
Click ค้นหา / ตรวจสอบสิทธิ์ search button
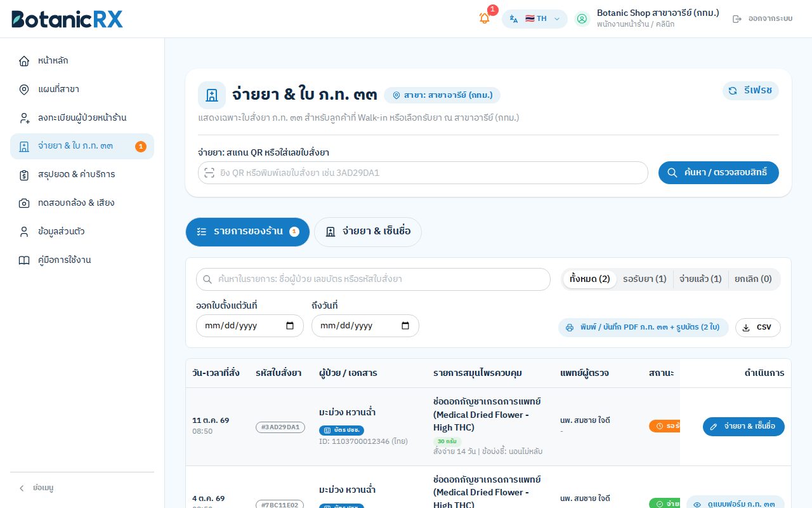tap(719, 173)
